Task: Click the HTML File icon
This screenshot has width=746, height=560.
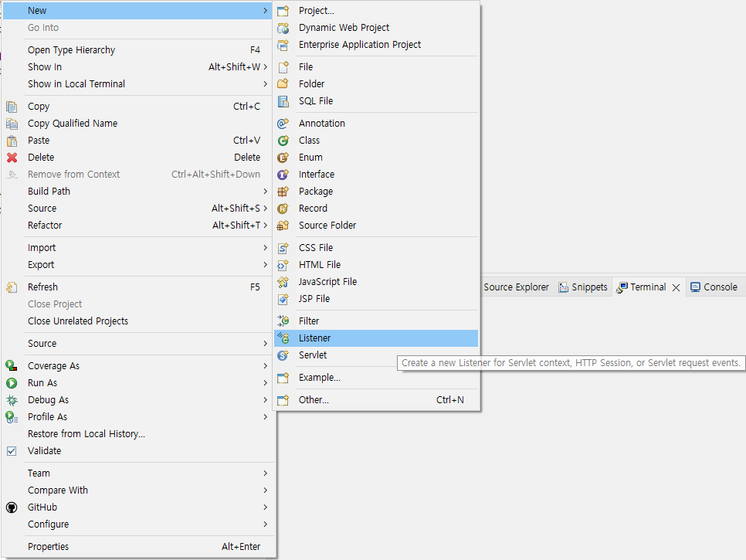Action: tap(283, 264)
